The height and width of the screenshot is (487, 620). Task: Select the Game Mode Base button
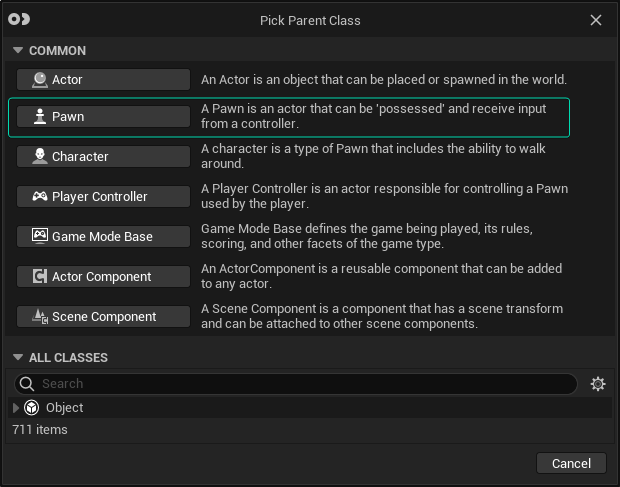click(103, 236)
